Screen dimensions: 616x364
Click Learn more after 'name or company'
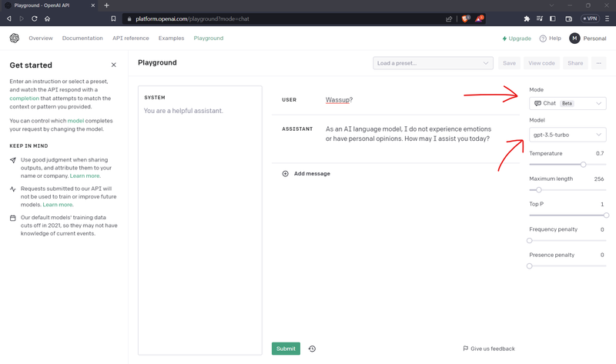(x=85, y=176)
